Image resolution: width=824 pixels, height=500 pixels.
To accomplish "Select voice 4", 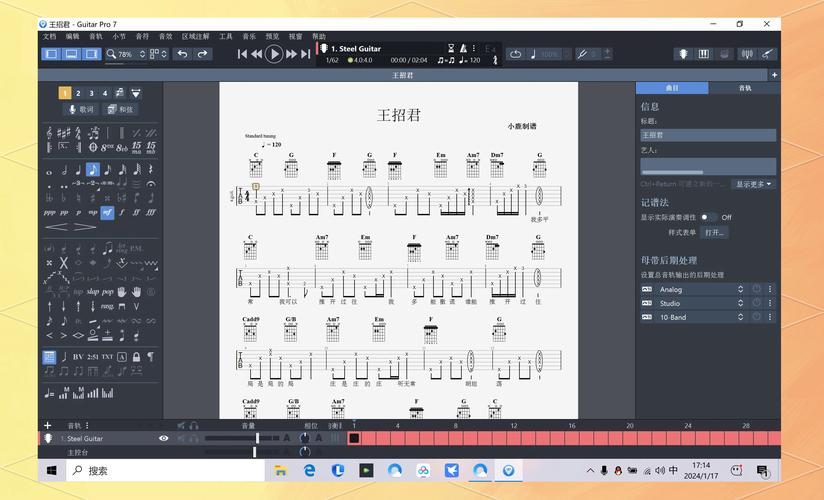I will (105, 93).
